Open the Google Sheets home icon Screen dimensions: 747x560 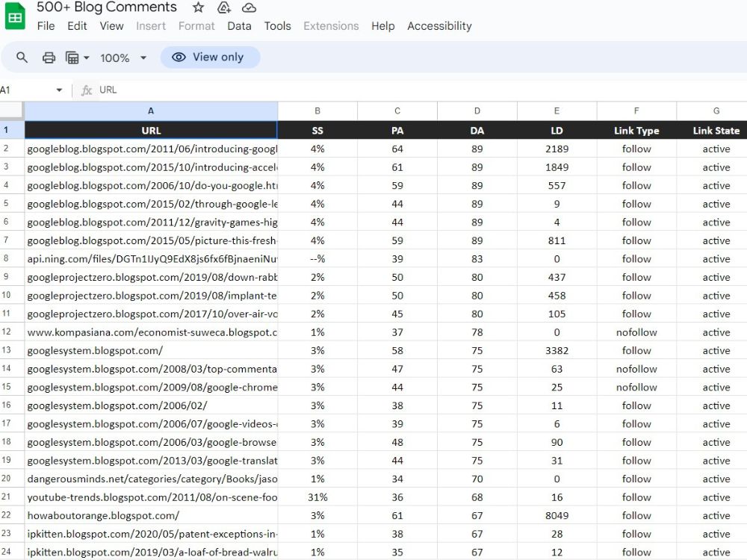15,16
